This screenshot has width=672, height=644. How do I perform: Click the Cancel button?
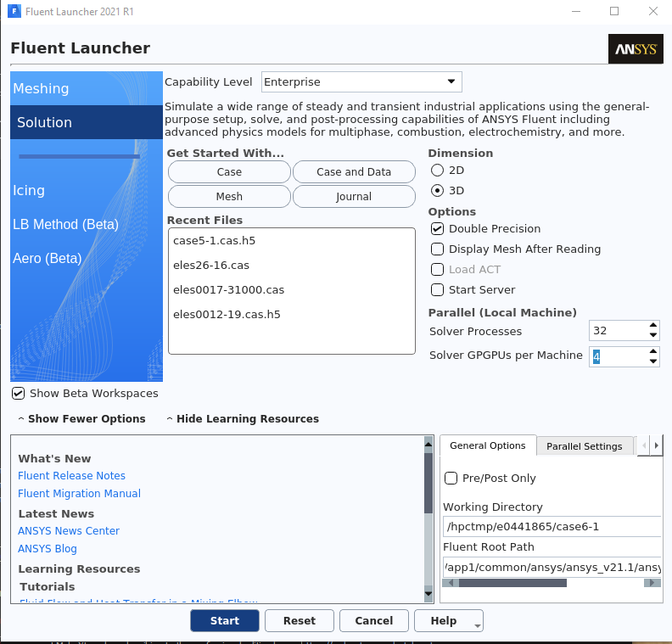point(373,620)
